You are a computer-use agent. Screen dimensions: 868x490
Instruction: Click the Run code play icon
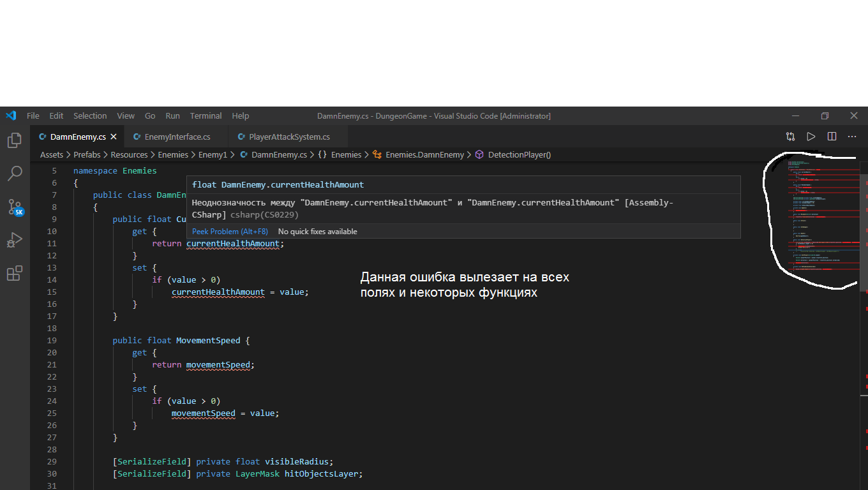pyautogui.click(x=811, y=137)
